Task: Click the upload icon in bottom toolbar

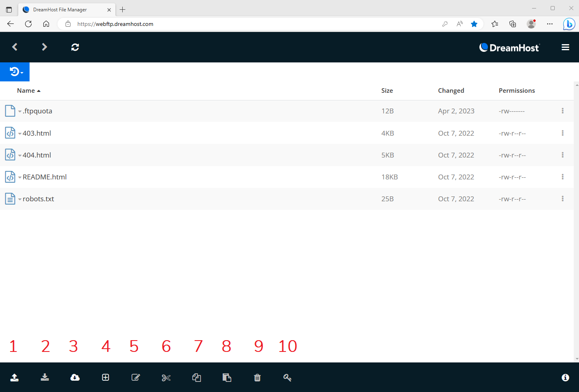Action: click(15, 377)
